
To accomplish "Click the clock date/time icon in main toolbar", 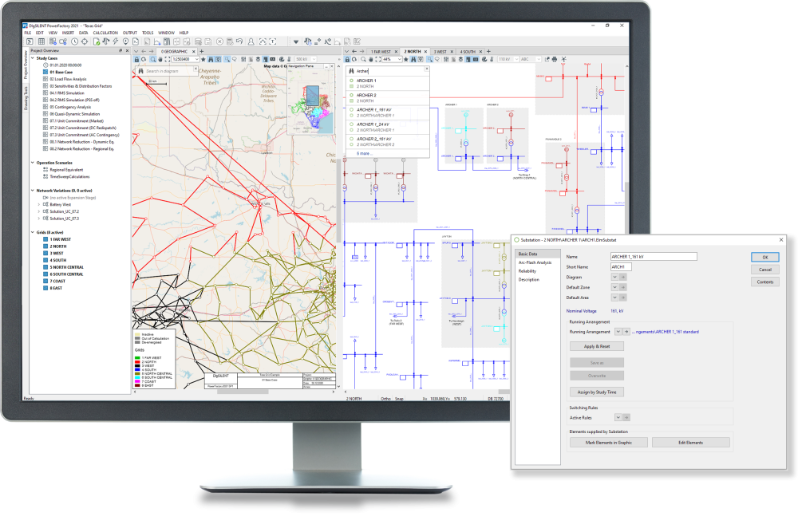I will point(74,41).
